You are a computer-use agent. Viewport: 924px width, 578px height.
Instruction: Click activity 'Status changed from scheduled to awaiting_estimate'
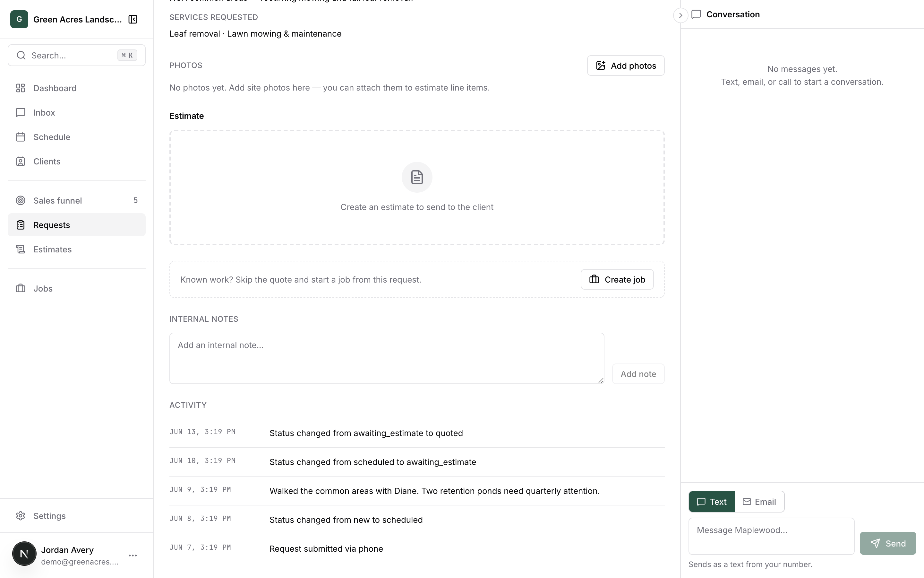[373, 462]
